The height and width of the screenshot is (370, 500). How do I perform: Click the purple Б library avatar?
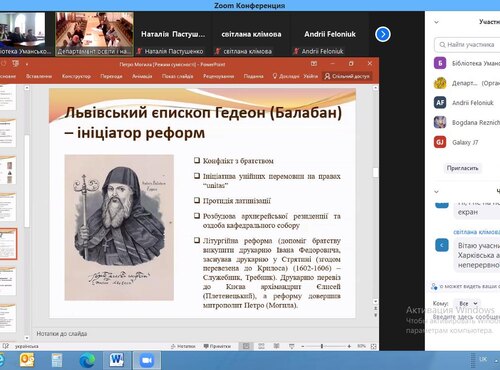(x=440, y=63)
